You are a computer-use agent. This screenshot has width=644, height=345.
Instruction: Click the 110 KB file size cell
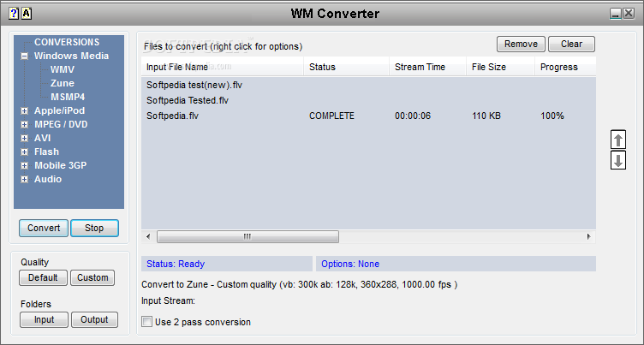pos(486,116)
